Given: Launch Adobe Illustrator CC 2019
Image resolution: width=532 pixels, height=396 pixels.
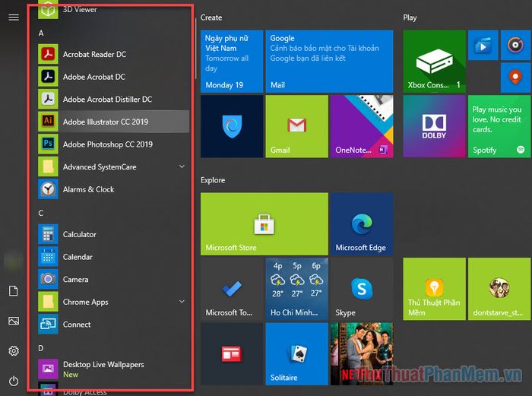Looking at the screenshot, I should point(114,122).
